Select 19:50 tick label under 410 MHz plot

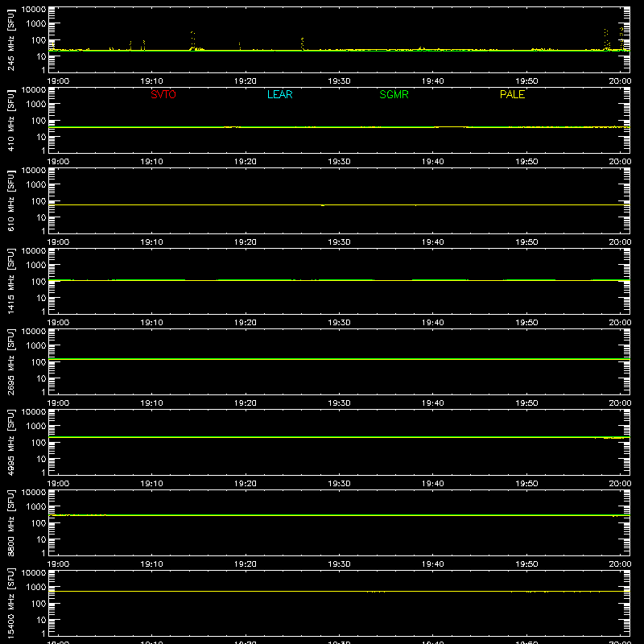pos(526,162)
